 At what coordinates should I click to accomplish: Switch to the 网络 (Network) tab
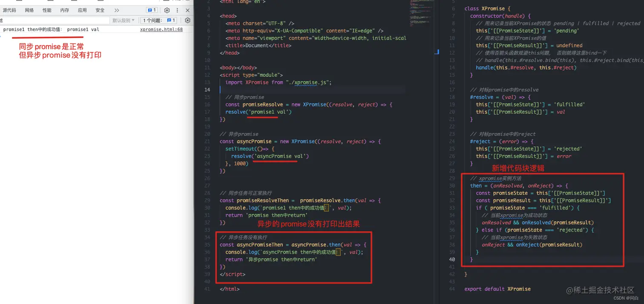(x=29, y=10)
